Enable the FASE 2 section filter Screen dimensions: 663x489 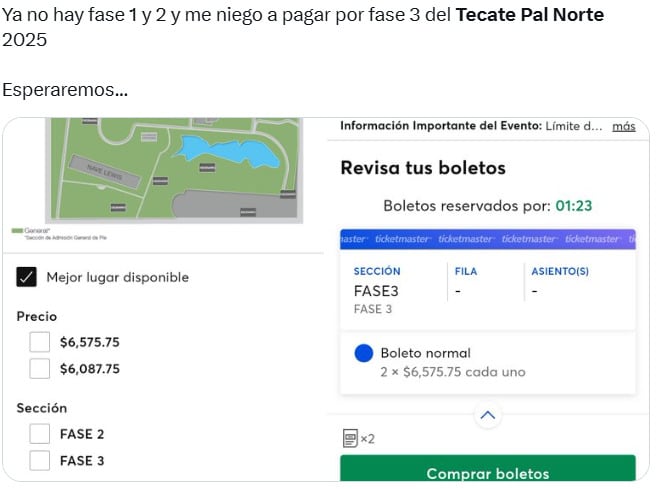39,434
